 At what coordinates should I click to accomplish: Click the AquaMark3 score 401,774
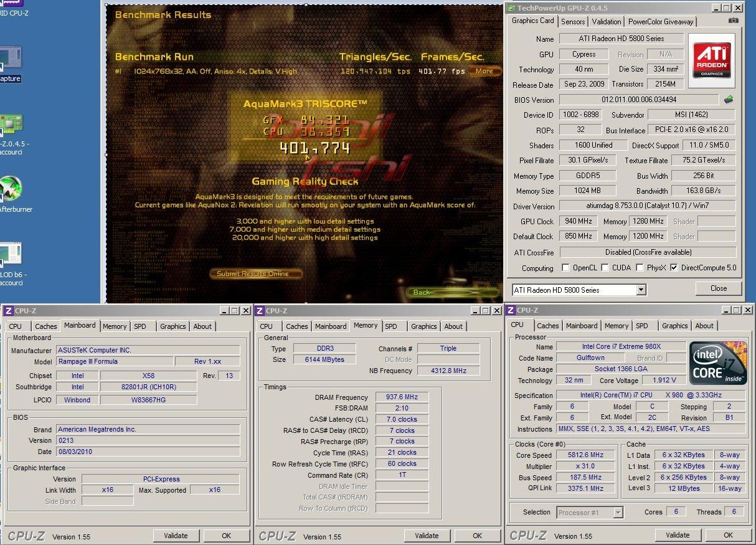314,148
